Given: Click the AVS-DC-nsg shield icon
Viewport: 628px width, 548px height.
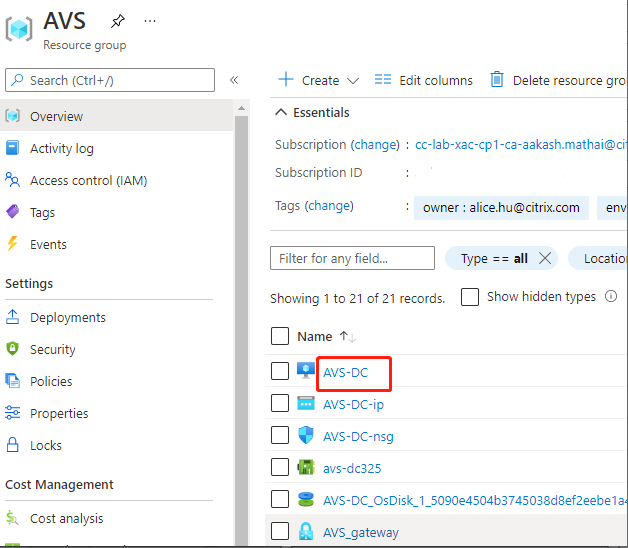Looking at the screenshot, I should click(x=306, y=436).
